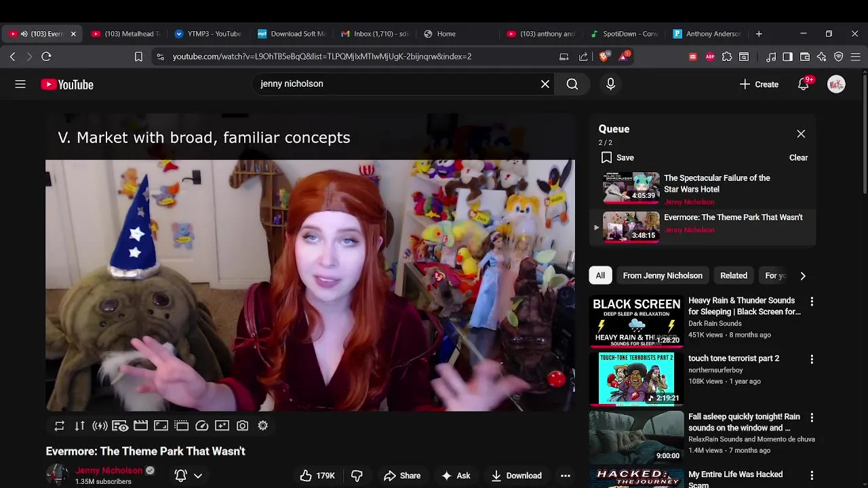This screenshot has width=868, height=488.
Task: Select the All filter chip
Action: point(600,276)
